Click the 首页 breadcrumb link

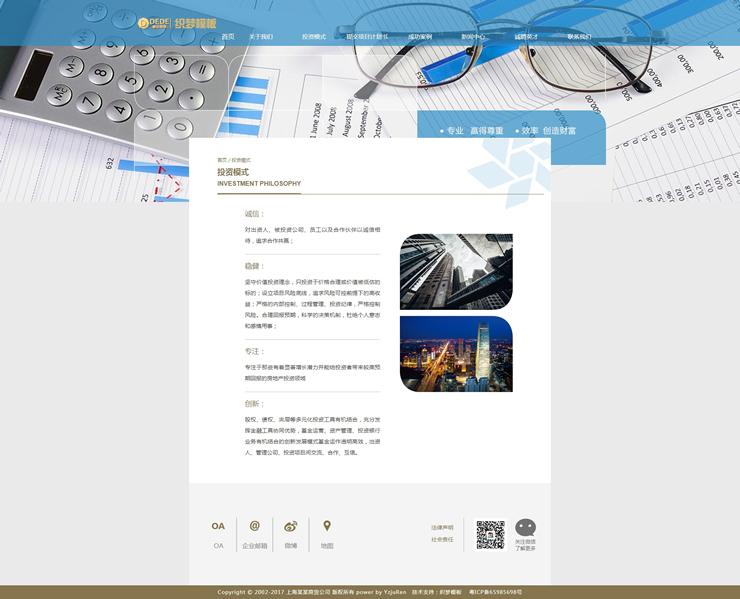[x=221, y=160]
